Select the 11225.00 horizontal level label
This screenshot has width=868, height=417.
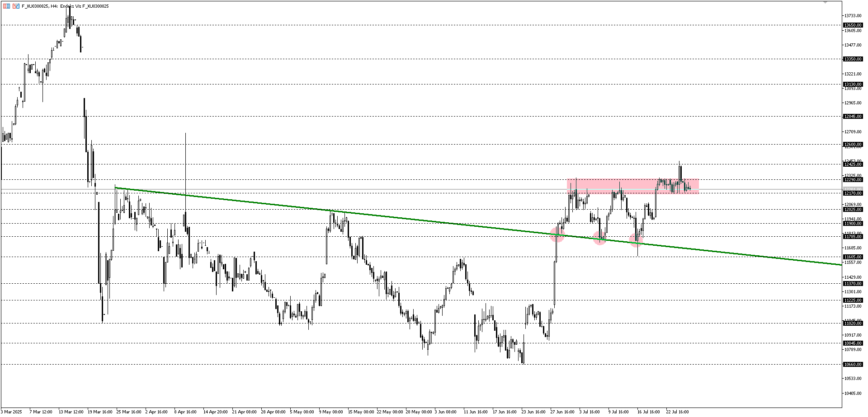point(853,300)
